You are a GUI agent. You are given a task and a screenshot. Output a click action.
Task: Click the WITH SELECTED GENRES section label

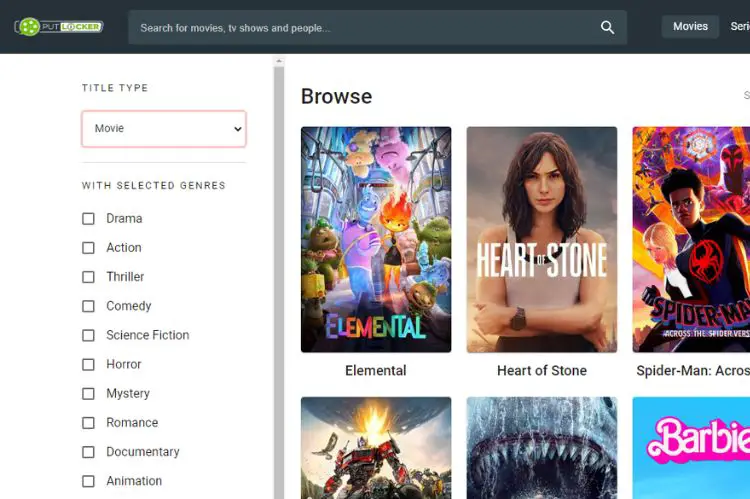click(x=154, y=186)
